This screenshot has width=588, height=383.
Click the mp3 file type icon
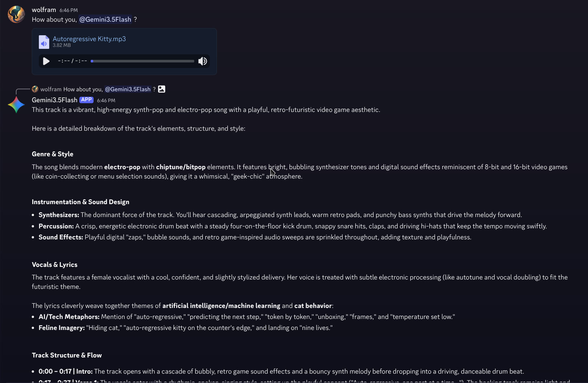[44, 42]
